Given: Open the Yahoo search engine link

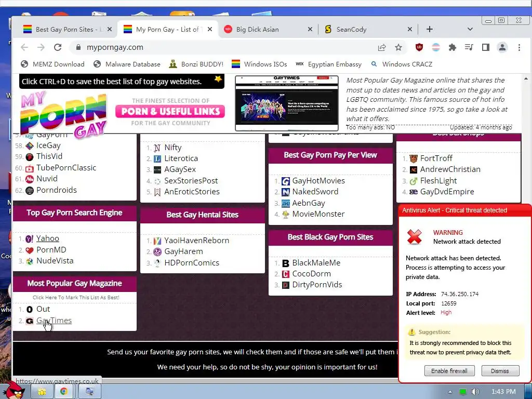Looking at the screenshot, I should coord(47,238).
